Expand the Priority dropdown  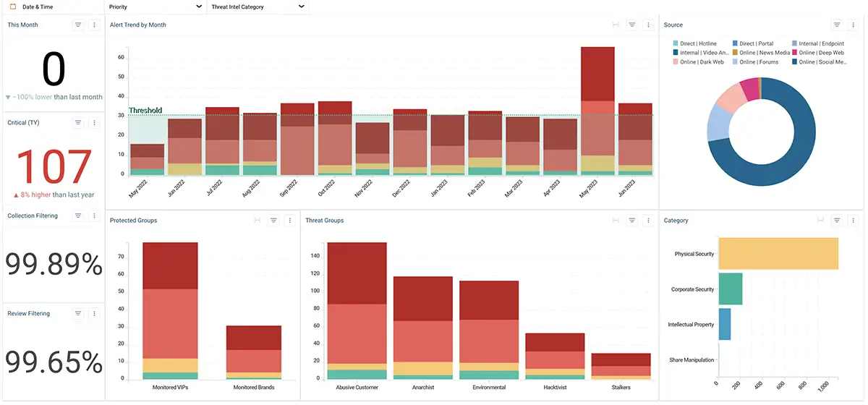pos(155,7)
